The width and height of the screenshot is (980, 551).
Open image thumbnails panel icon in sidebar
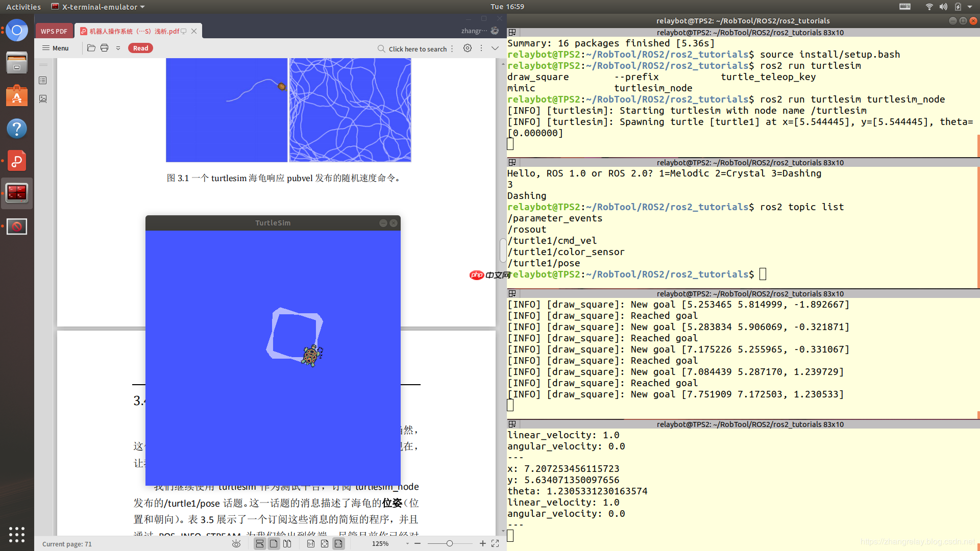coord(43,99)
